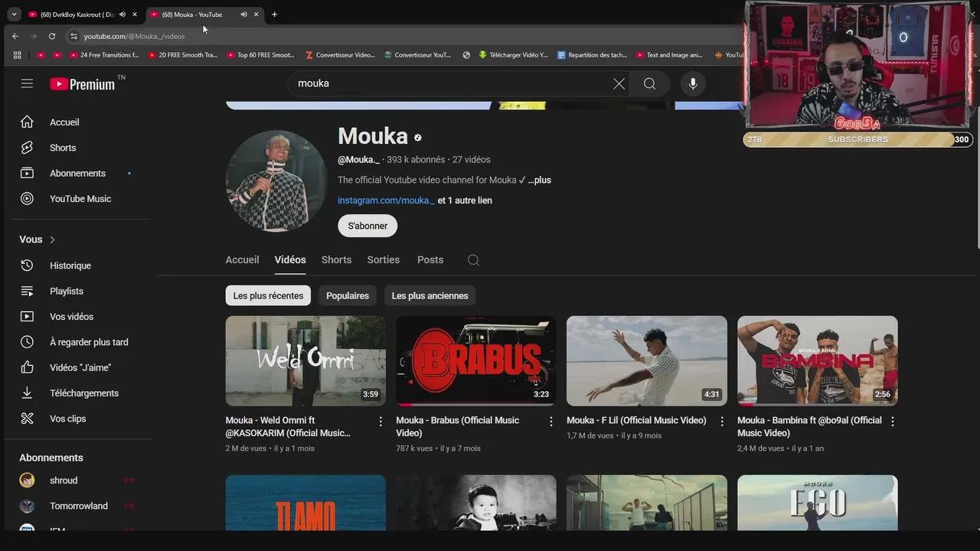Switch to the Vidéos channel tab
This screenshot has height=551, width=980.
[290, 260]
